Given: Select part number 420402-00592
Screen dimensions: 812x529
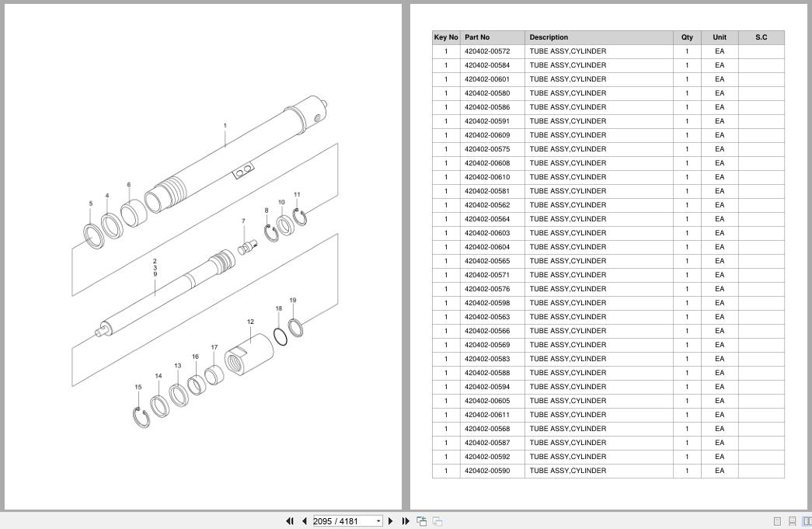Looking at the screenshot, I should pyautogui.click(x=486, y=457).
